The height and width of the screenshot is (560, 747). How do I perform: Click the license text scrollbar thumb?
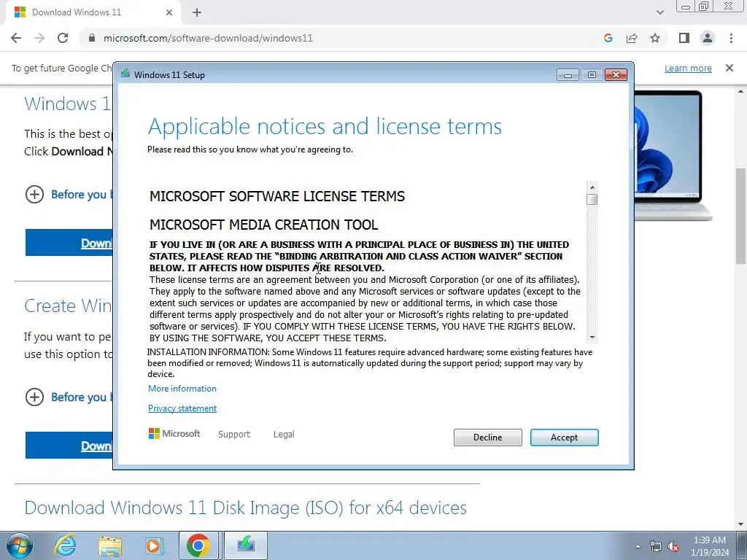tap(592, 200)
